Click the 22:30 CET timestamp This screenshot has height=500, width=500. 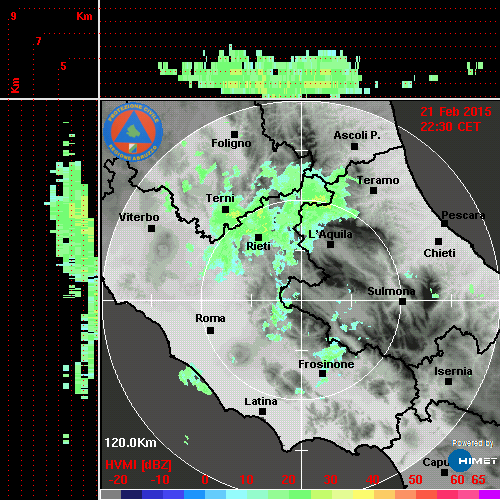[x=450, y=127]
